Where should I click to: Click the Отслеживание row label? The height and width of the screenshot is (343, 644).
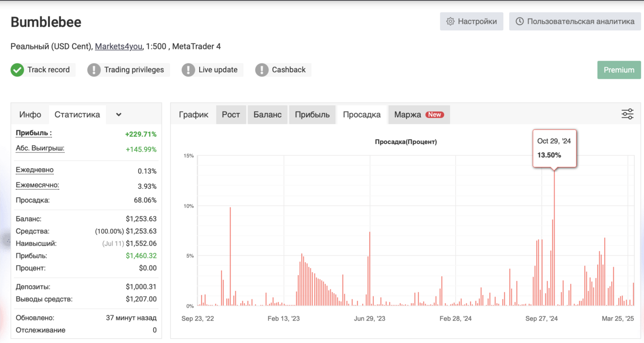point(40,330)
